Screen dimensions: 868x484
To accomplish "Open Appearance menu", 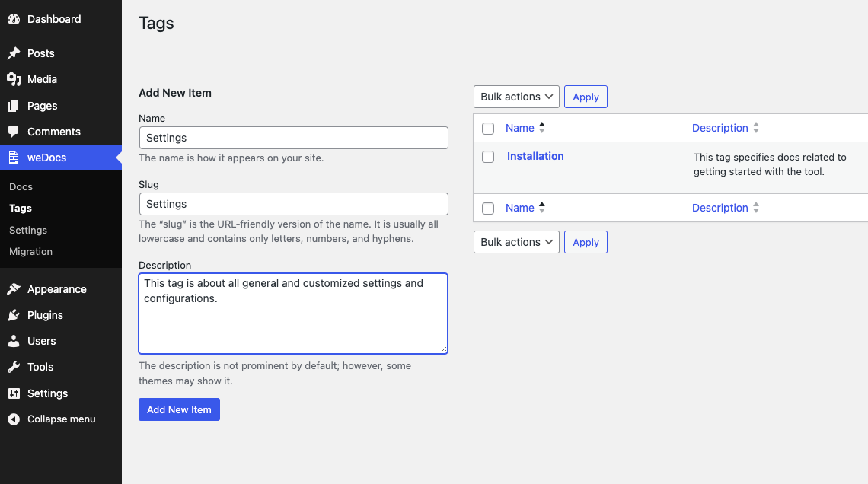I will click(57, 288).
